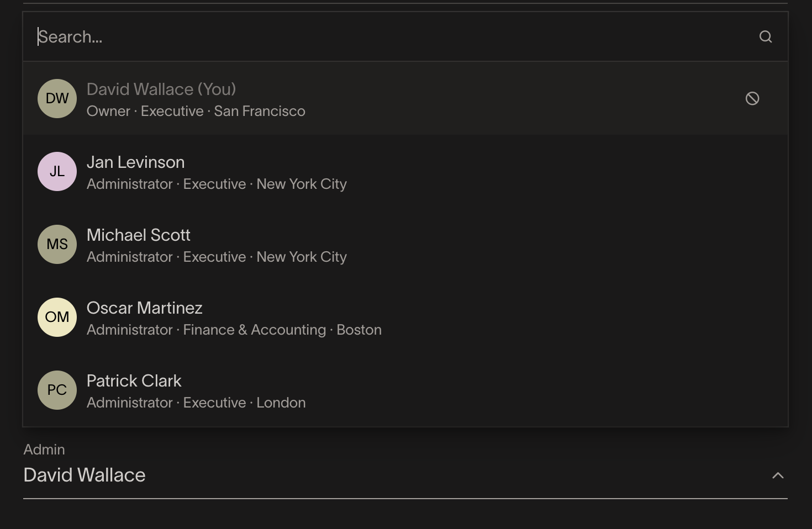Image resolution: width=812 pixels, height=529 pixels.
Task: Click the MS avatar for Michael Scott
Action: click(57, 244)
